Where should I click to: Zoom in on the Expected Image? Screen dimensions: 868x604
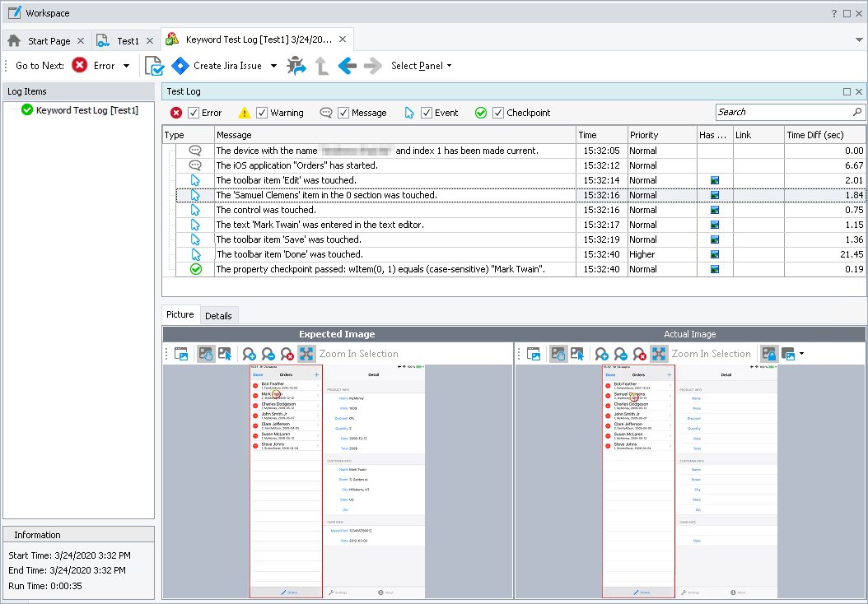(x=249, y=354)
